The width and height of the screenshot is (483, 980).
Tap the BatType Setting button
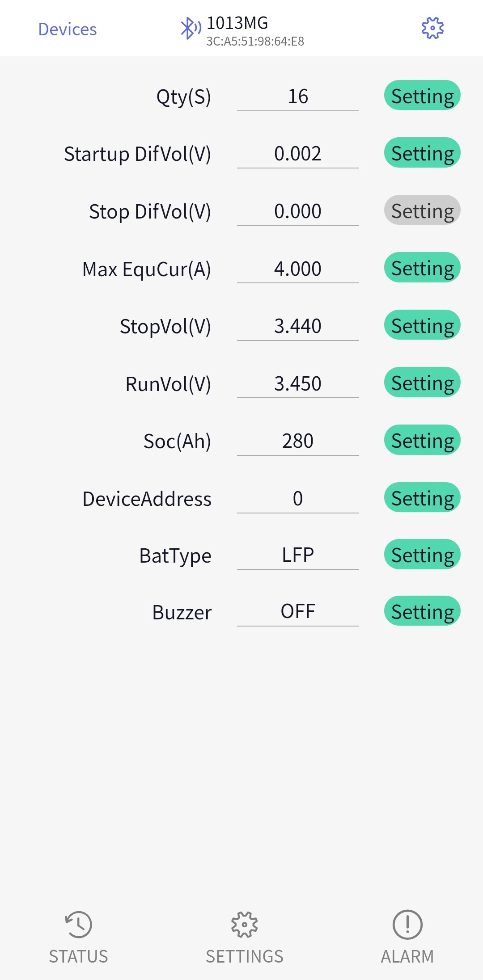click(x=422, y=555)
